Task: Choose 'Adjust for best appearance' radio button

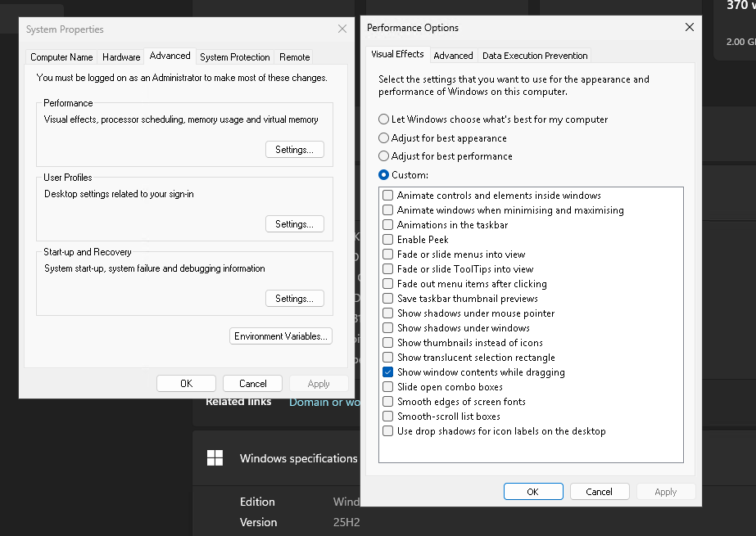Action: tap(384, 138)
